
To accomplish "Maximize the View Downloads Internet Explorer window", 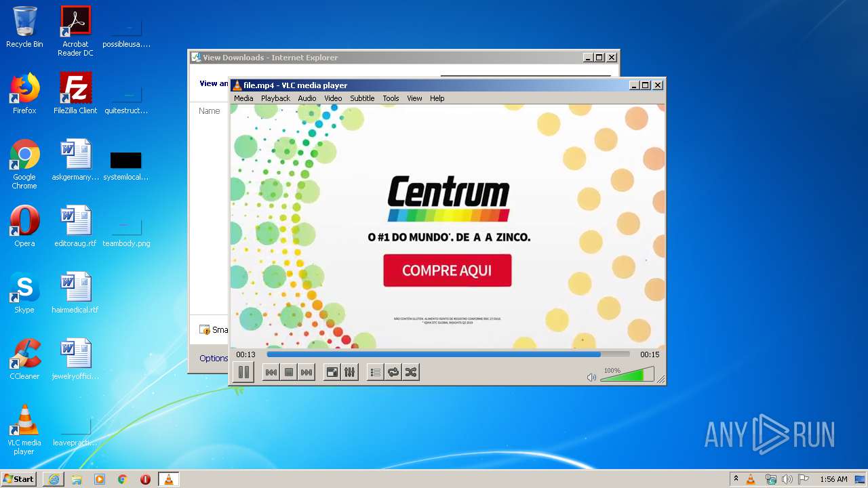I will coord(599,58).
